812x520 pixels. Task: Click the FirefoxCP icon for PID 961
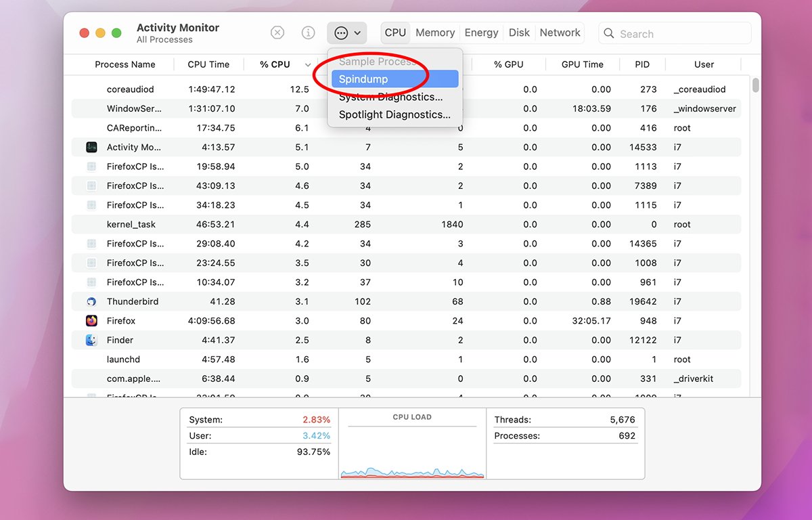[91, 282]
